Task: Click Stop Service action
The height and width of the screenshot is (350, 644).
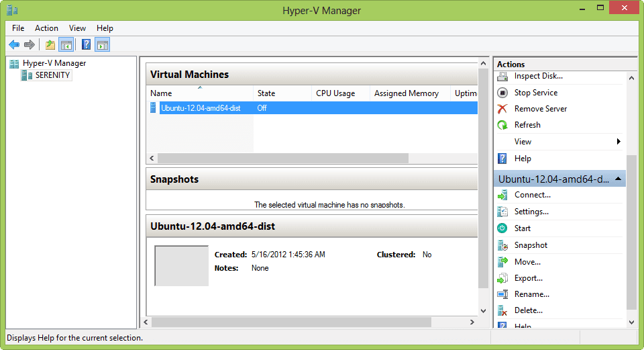Action: pyautogui.click(x=536, y=93)
